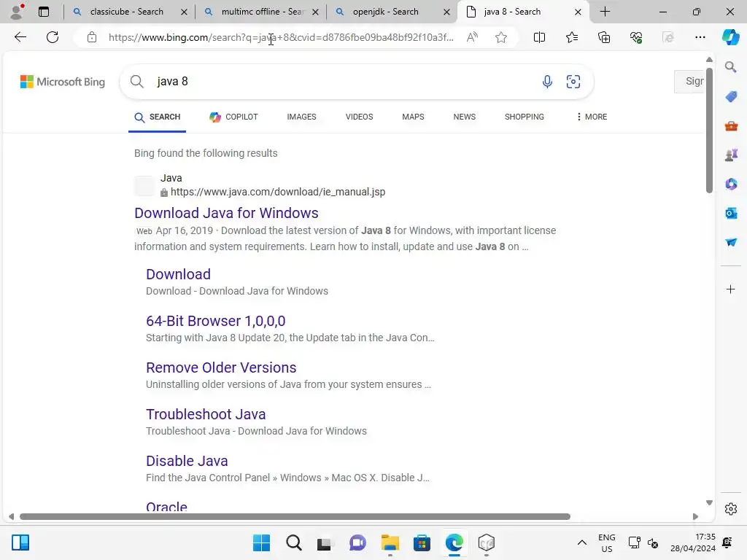The height and width of the screenshot is (560, 747).
Task: Select the MAPS search scope
Action: [413, 117]
